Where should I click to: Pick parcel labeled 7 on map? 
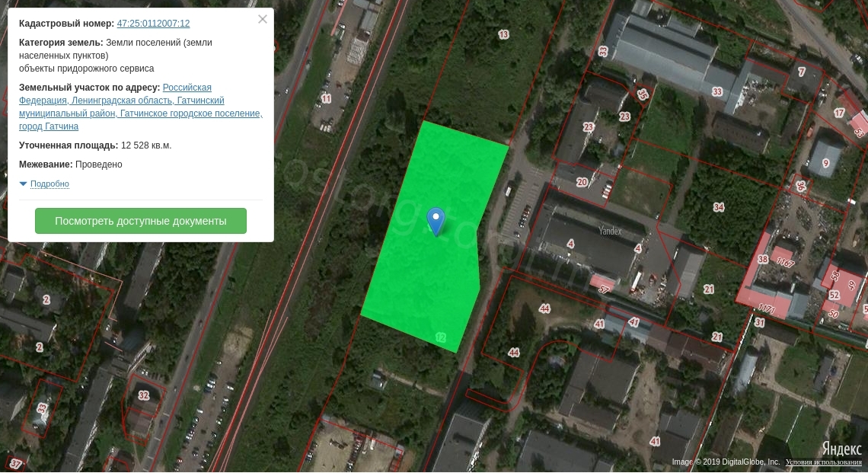[802, 72]
